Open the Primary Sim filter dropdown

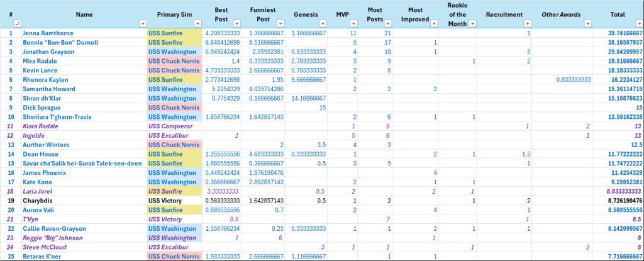[197, 24]
